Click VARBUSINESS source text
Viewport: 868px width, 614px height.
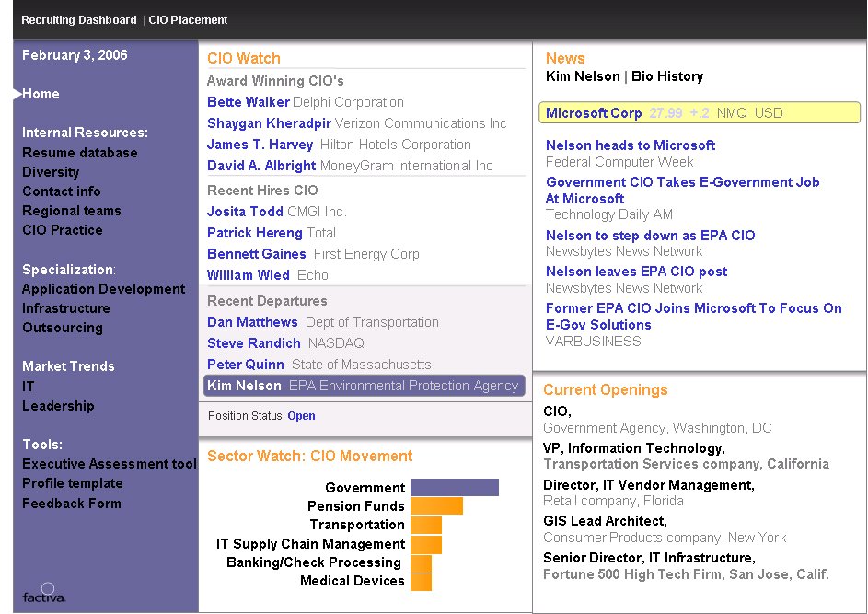[x=594, y=342]
